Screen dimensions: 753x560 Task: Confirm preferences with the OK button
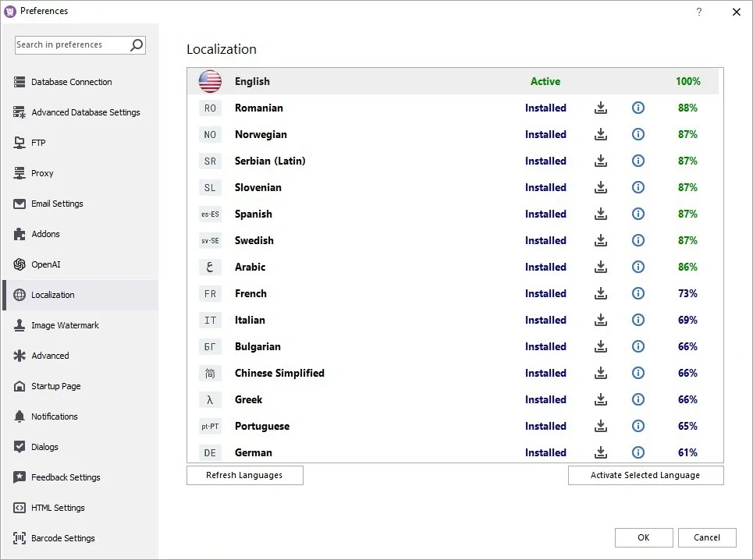[643, 537]
